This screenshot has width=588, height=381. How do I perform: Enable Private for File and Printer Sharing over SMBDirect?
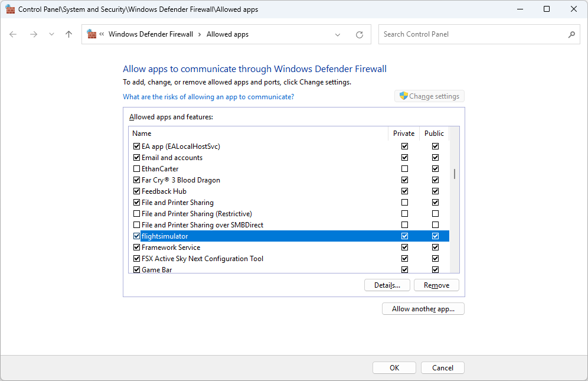tap(404, 225)
